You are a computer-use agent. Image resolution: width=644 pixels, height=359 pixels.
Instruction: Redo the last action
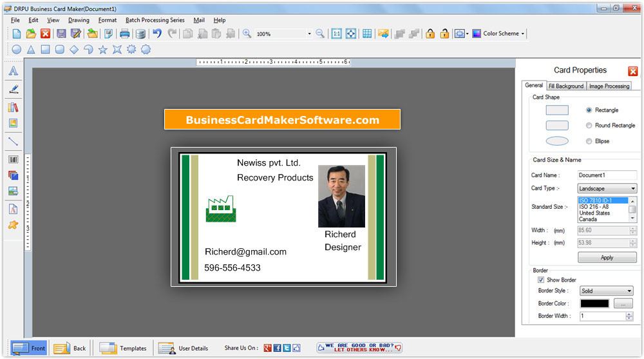[x=172, y=34]
